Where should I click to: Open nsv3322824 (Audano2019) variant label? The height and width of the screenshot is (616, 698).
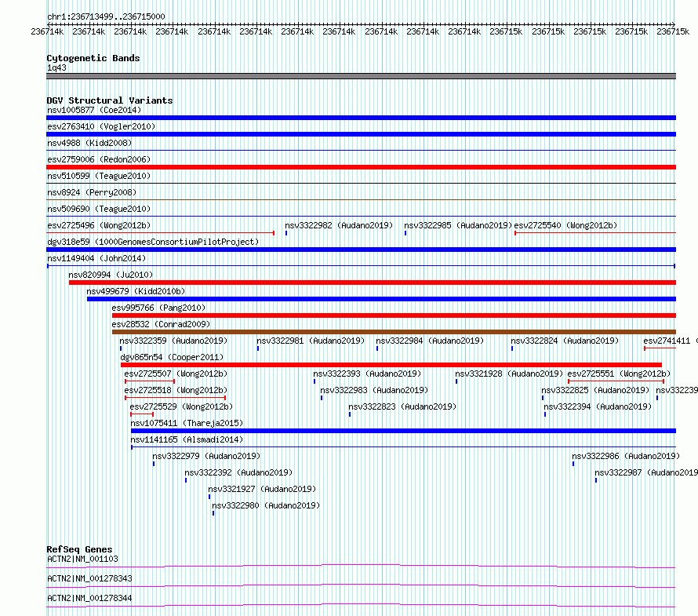coord(565,341)
